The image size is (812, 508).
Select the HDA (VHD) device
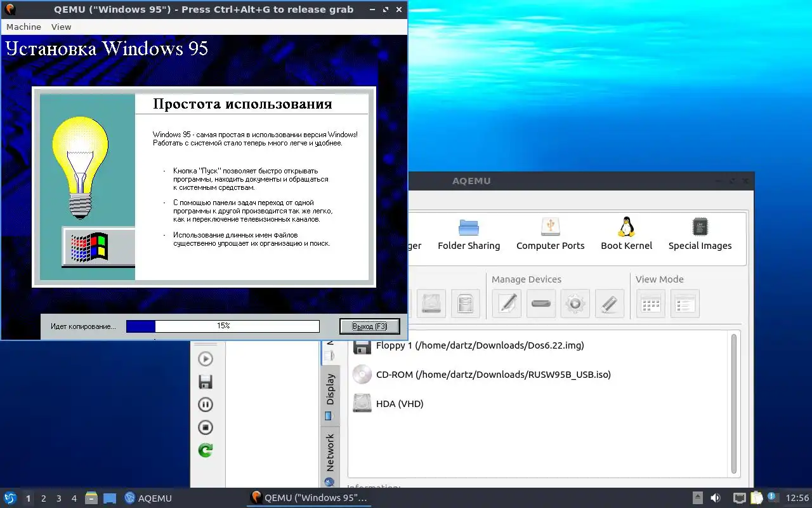click(x=400, y=404)
